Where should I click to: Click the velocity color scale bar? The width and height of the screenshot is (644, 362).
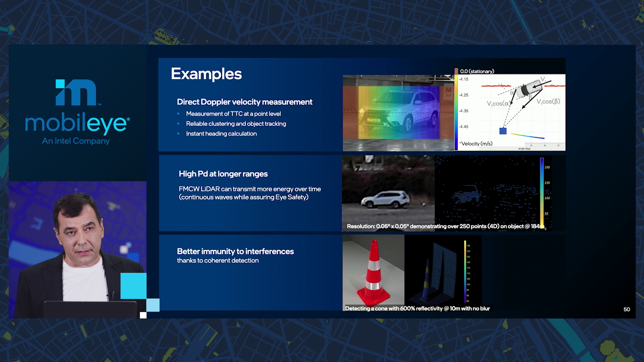(x=456, y=112)
